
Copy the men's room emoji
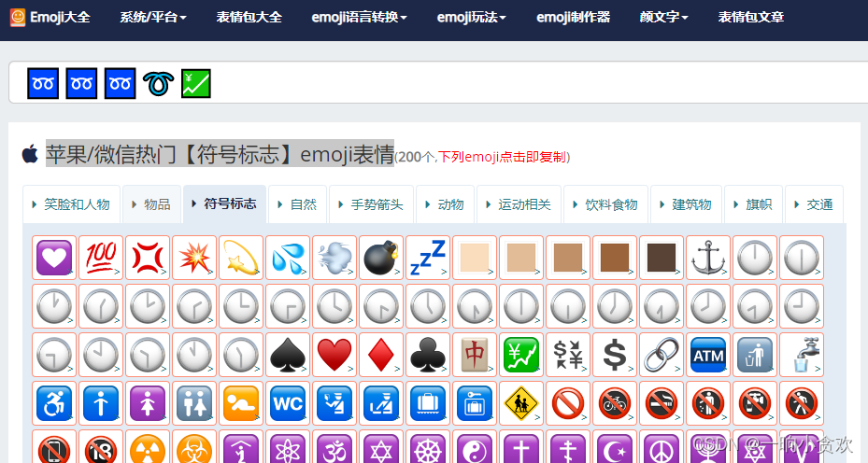(x=101, y=403)
